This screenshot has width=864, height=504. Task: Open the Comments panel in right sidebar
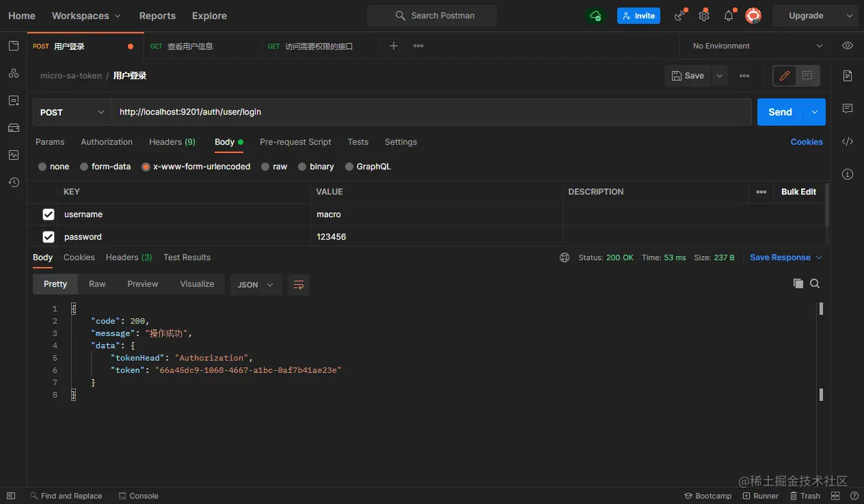tap(848, 109)
